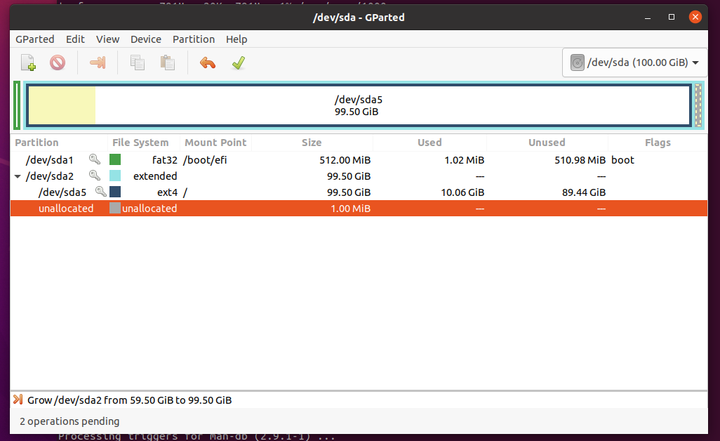720x441 pixels.
Task: Sort by the Flags column header
Action: pyautogui.click(x=658, y=142)
